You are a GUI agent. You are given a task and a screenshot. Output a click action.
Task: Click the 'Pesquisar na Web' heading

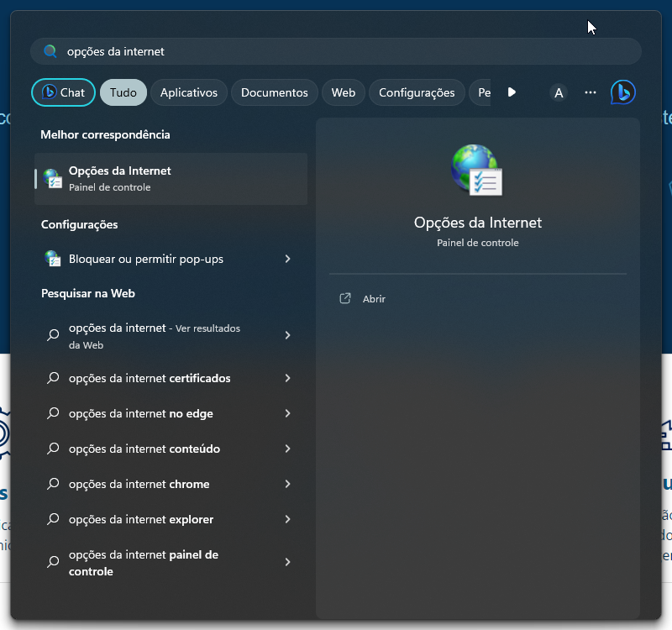coord(88,293)
